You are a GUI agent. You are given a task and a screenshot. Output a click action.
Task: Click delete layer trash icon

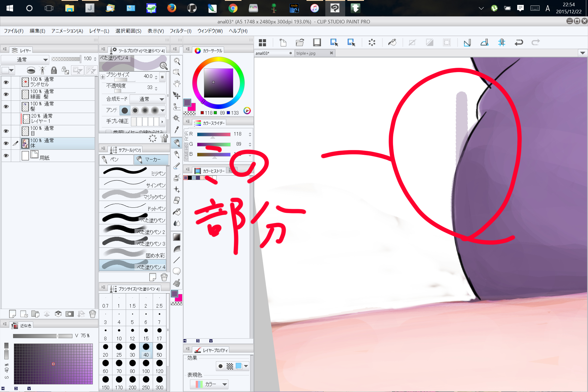[93, 314]
